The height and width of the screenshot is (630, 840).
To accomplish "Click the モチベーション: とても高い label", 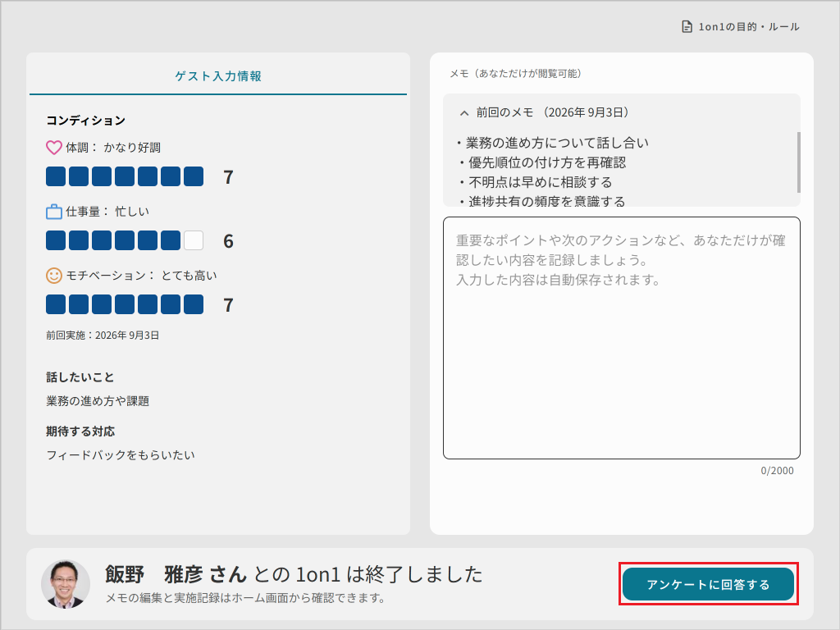I will pyautogui.click(x=141, y=276).
